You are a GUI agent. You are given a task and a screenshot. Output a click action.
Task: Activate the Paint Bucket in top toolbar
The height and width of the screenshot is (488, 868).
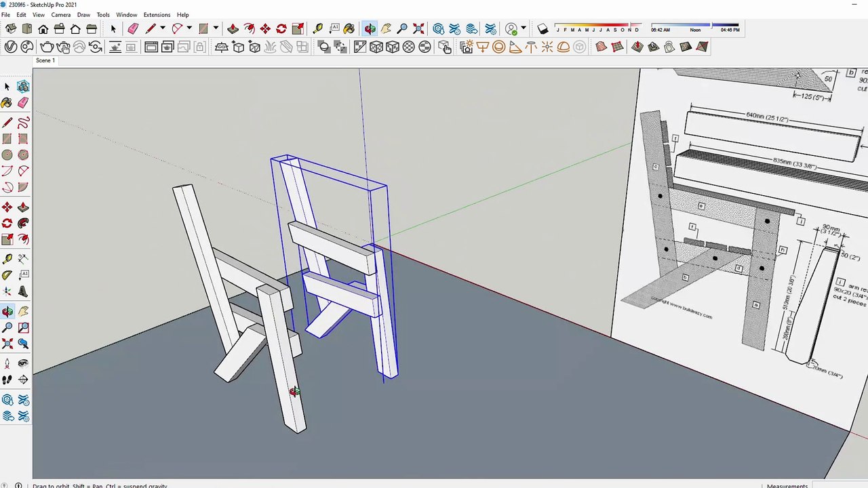pyautogui.click(x=349, y=29)
